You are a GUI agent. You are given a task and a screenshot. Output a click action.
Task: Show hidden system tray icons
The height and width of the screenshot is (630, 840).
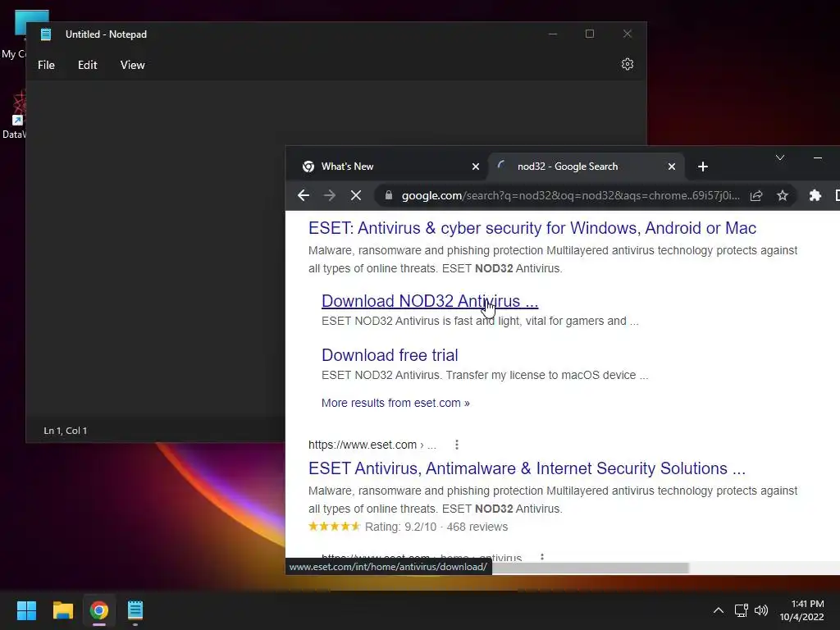(x=719, y=610)
